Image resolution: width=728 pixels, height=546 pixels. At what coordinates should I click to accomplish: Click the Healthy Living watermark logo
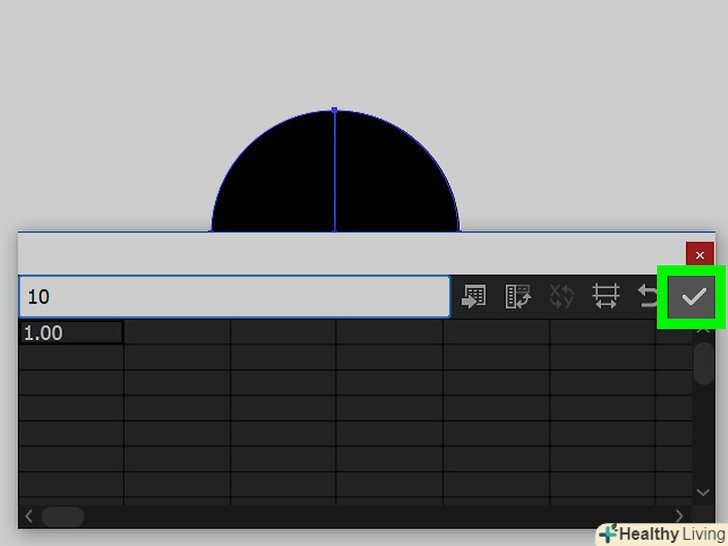[x=661, y=533]
